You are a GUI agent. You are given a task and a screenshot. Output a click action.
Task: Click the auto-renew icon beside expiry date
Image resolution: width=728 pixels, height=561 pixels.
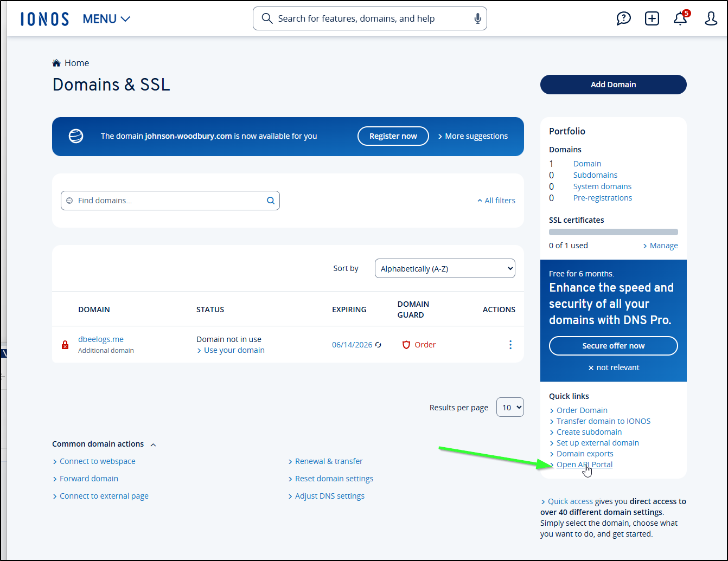[379, 345]
